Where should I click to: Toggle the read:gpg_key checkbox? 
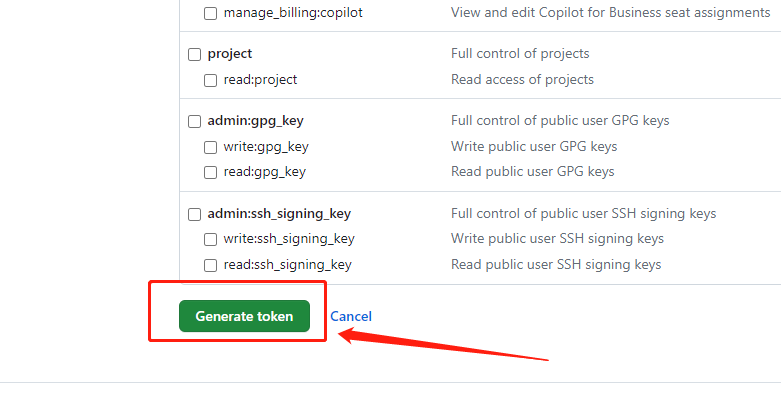coord(211,172)
